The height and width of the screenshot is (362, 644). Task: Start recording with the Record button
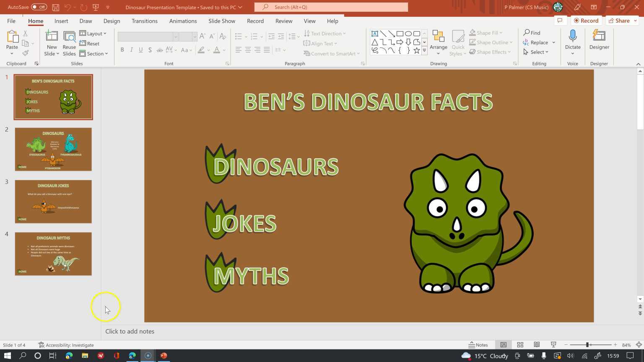point(587,20)
